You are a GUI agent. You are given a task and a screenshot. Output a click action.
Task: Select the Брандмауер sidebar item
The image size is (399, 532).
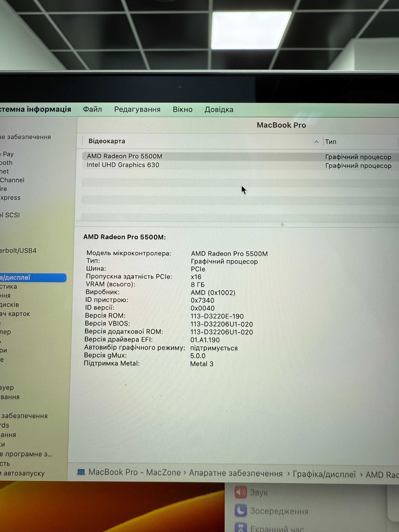point(7,388)
